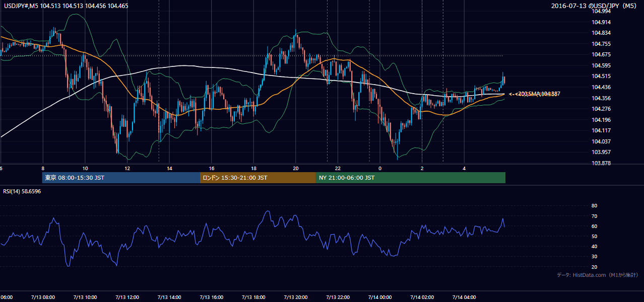Click RSI scale value 50

[x=594, y=237]
